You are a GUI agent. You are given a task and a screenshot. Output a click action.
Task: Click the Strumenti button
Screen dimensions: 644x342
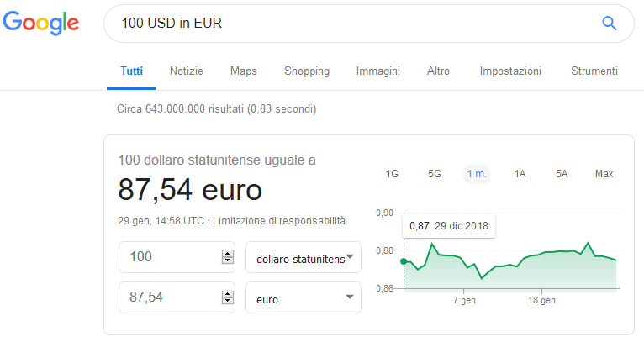pyautogui.click(x=594, y=71)
